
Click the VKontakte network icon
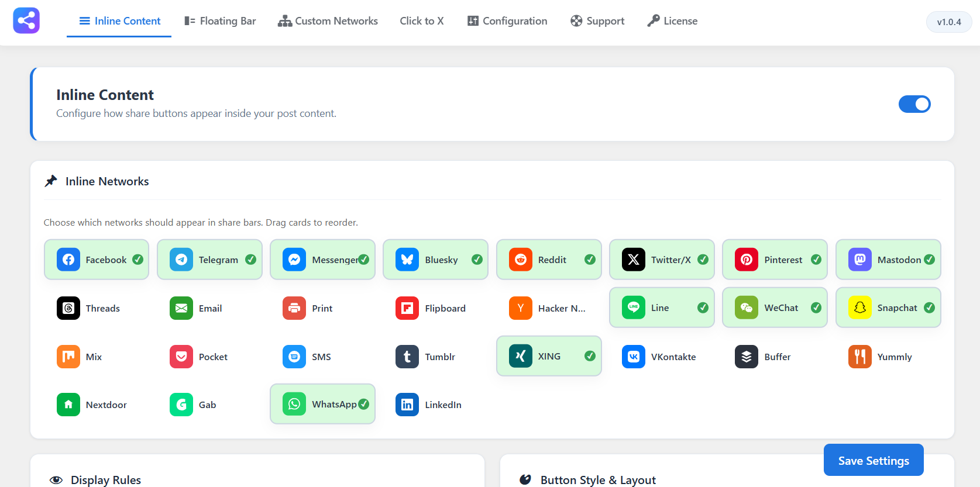pos(634,357)
